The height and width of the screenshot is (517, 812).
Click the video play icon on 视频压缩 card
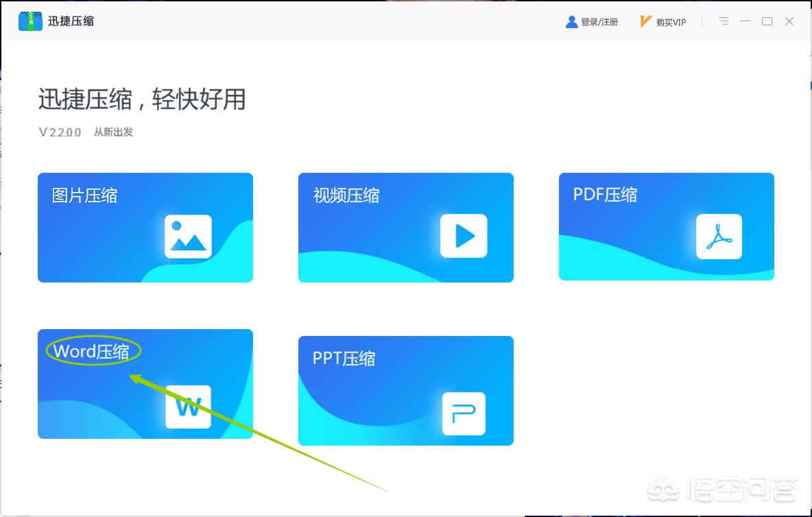pyautogui.click(x=464, y=237)
